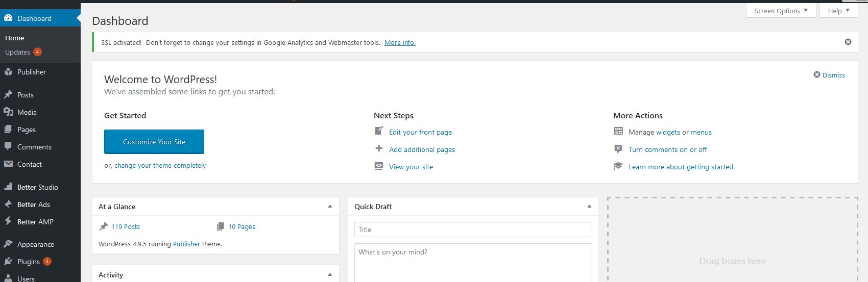The height and width of the screenshot is (282, 868).
Task: Click the Comments bubble icon in sidebar
Action: click(x=8, y=147)
